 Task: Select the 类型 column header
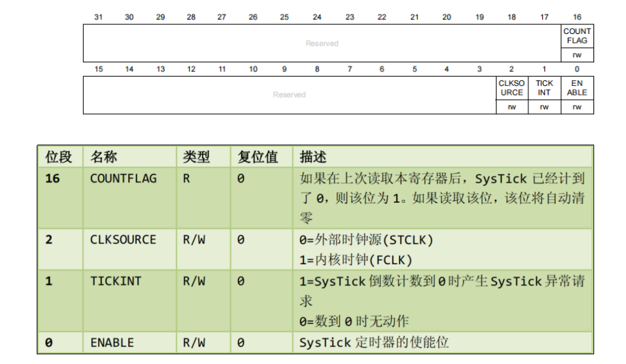click(x=196, y=156)
